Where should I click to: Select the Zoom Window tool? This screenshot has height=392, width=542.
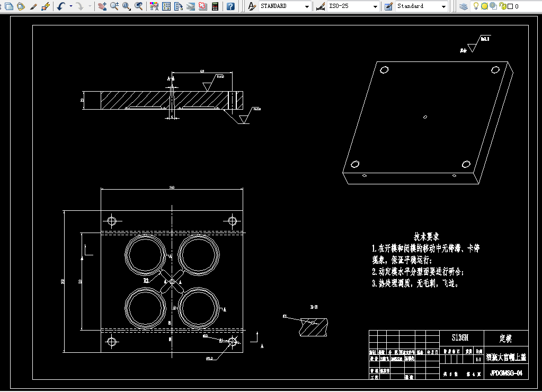pyautogui.click(x=126, y=6)
